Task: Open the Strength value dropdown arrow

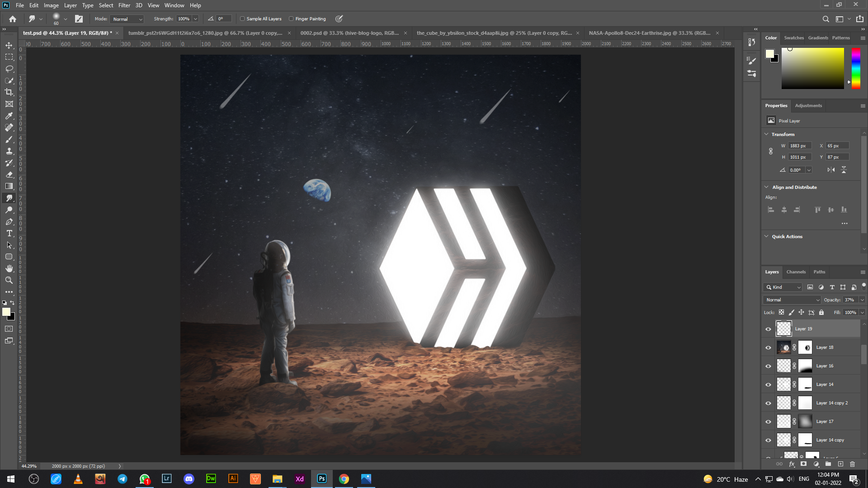Action: coord(196,19)
